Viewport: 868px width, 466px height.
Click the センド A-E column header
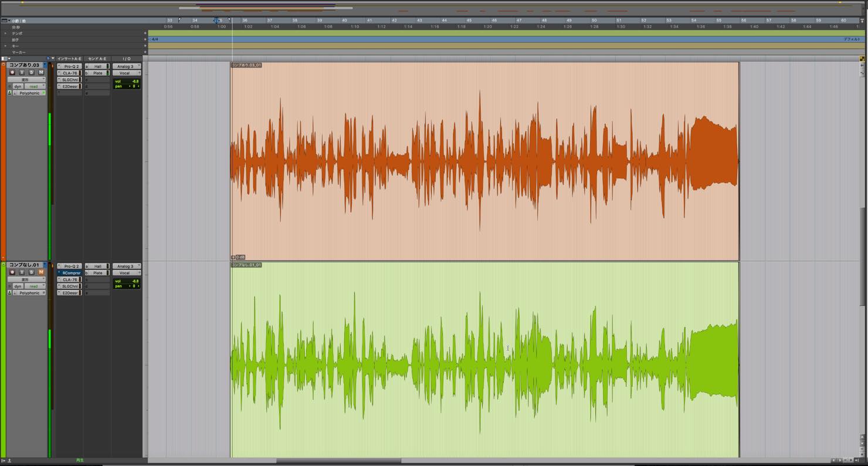click(97, 59)
